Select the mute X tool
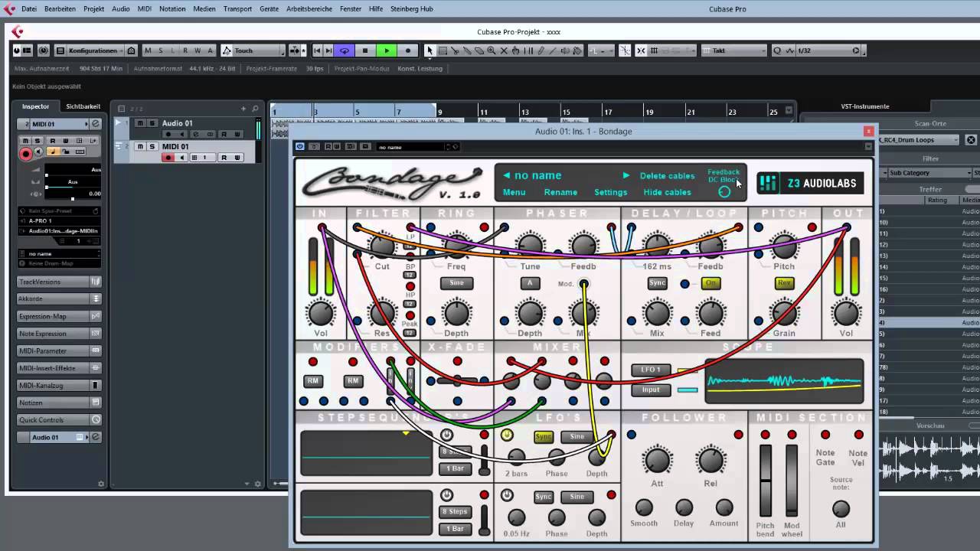Screen dimensions: 980x551 [503, 51]
